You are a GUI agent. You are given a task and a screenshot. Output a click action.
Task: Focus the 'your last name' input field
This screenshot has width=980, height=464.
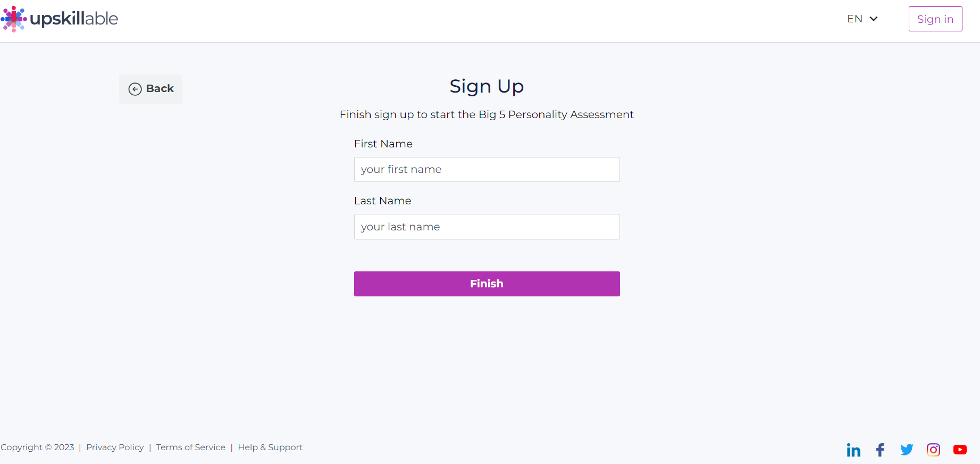(x=487, y=227)
